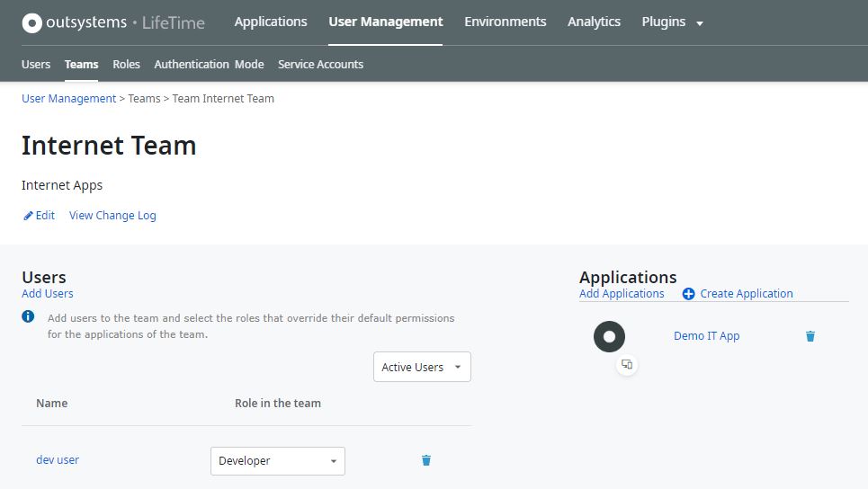The height and width of the screenshot is (489, 868).
Task: Open the User Management menu
Action: [385, 22]
